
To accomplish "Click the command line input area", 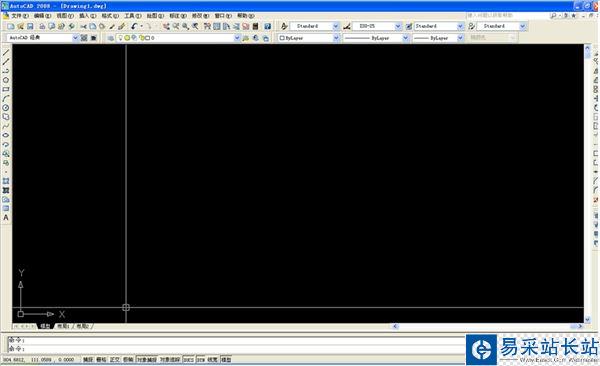I will coord(236,348).
